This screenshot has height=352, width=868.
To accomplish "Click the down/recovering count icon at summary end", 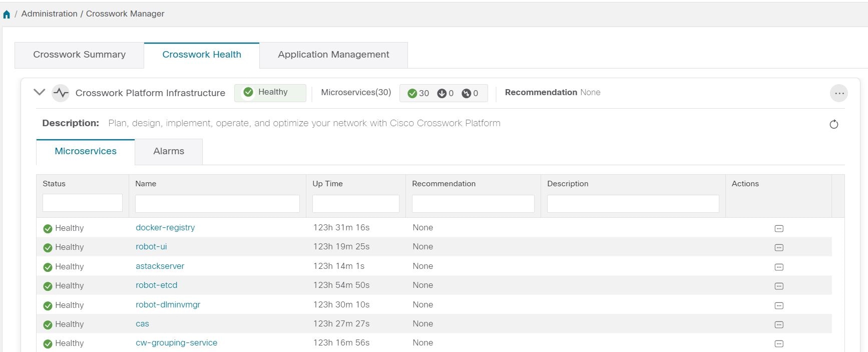I will coord(466,94).
